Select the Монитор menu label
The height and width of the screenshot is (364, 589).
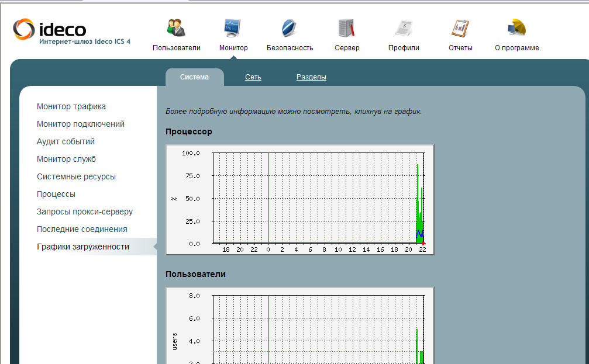click(x=233, y=48)
